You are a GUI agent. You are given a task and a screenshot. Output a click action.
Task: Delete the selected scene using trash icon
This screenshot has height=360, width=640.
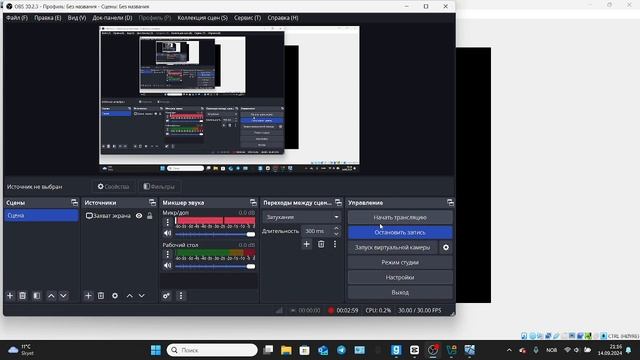pyautogui.click(x=23, y=296)
